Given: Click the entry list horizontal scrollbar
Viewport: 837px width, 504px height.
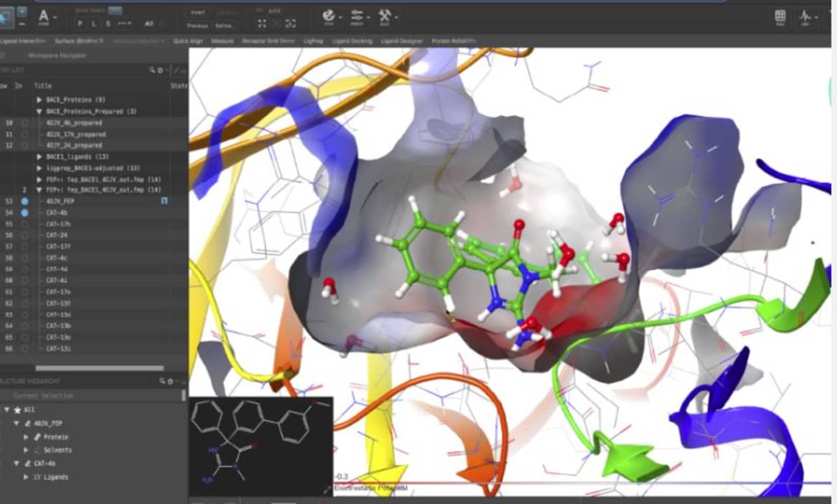Looking at the screenshot, I should [99, 368].
